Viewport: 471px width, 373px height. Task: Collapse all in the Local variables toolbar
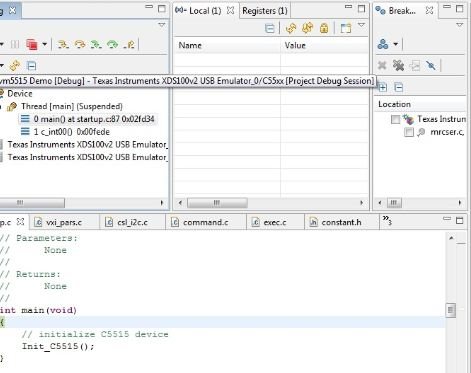pyautogui.click(x=270, y=28)
